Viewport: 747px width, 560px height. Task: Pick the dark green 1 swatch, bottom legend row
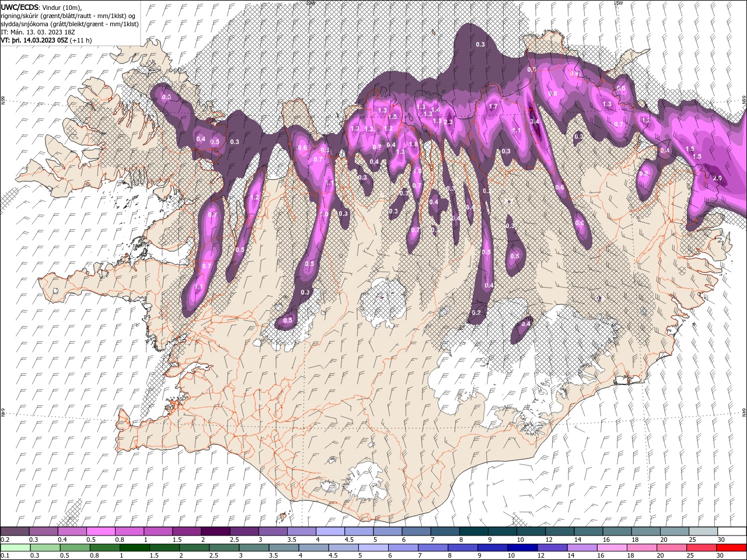(135, 548)
